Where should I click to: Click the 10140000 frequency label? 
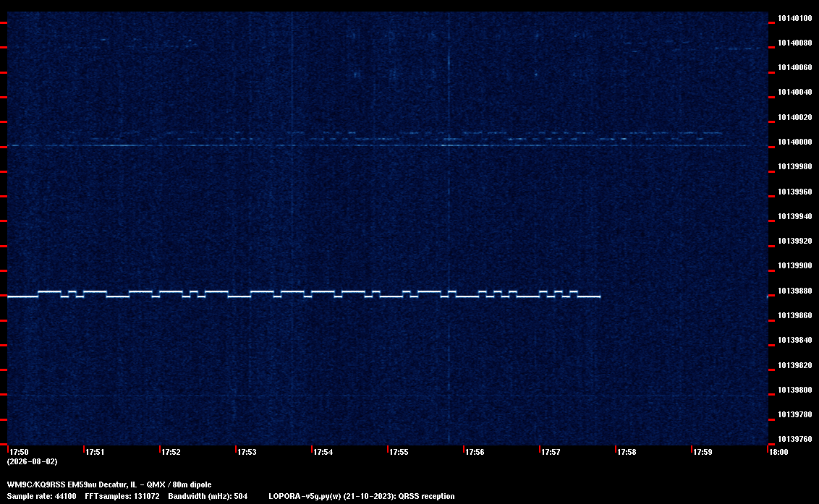[x=794, y=142]
